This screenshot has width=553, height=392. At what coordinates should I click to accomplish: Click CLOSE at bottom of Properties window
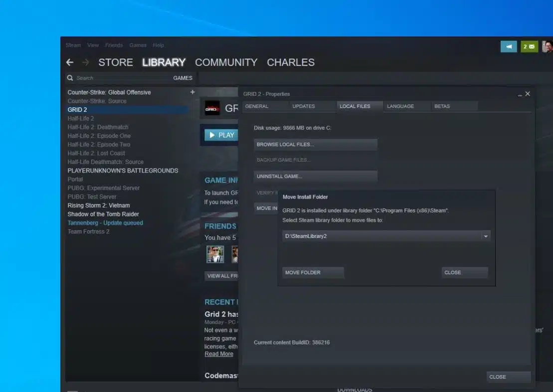509,377
